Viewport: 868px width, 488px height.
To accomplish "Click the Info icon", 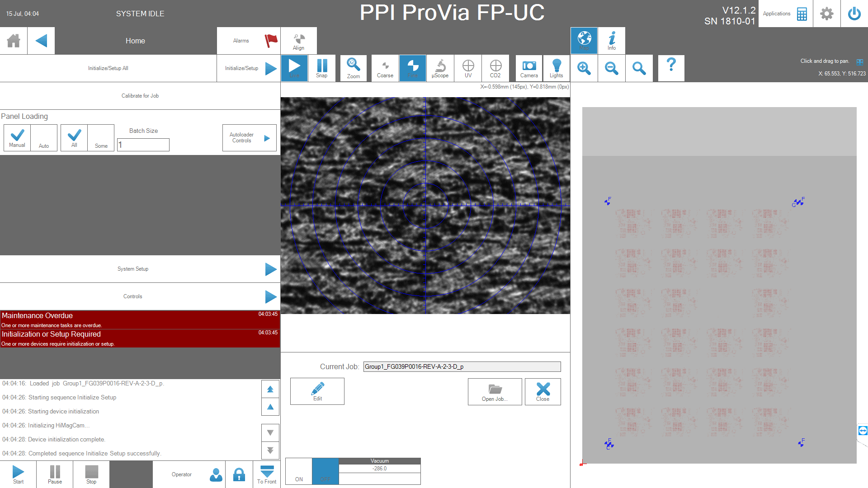I will tap(611, 40).
